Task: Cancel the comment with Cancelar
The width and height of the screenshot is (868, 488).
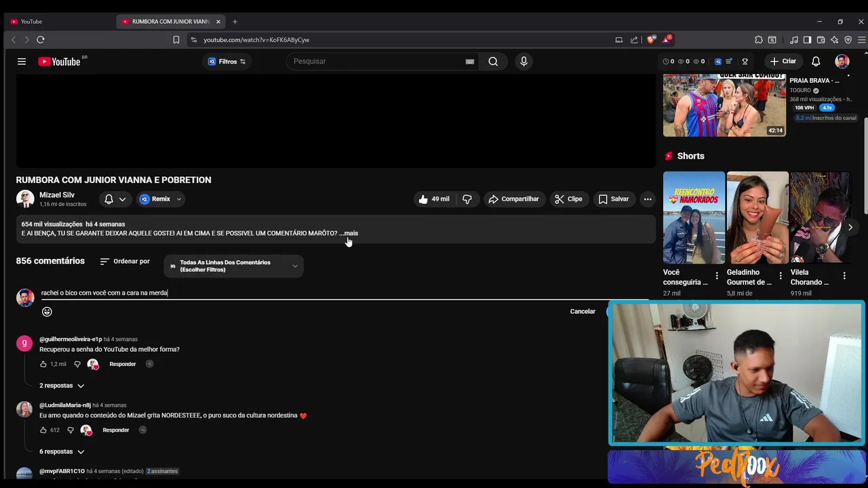Action: click(583, 312)
